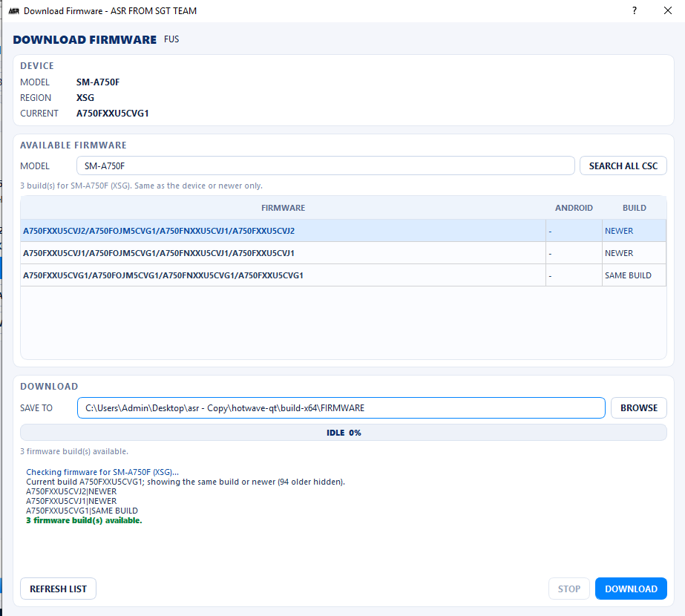The image size is (685, 616).
Task: Click DOWNLOAD FIRMWARE heading
Action: pos(85,39)
